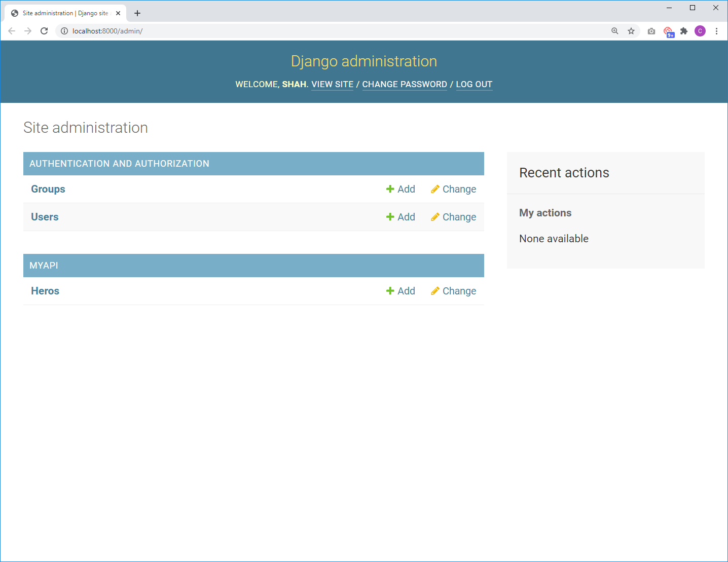The height and width of the screenshot is (562, 728).
Task: Add a new User
Action: coord(401,217)
